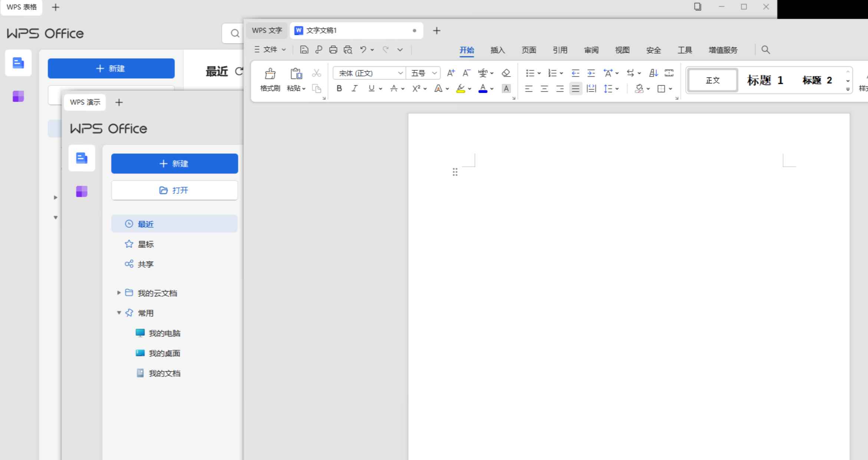
Task: Click the blue 新建 button
Action: [x=174, y=164]
